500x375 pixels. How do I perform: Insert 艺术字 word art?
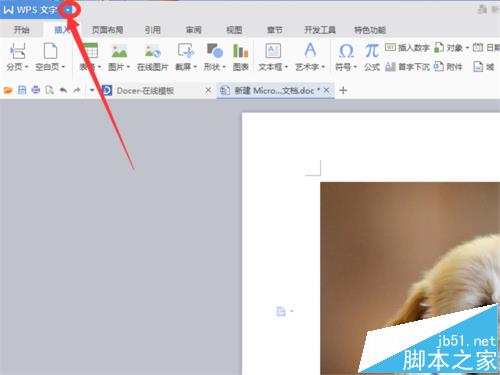tap(310, 51)
